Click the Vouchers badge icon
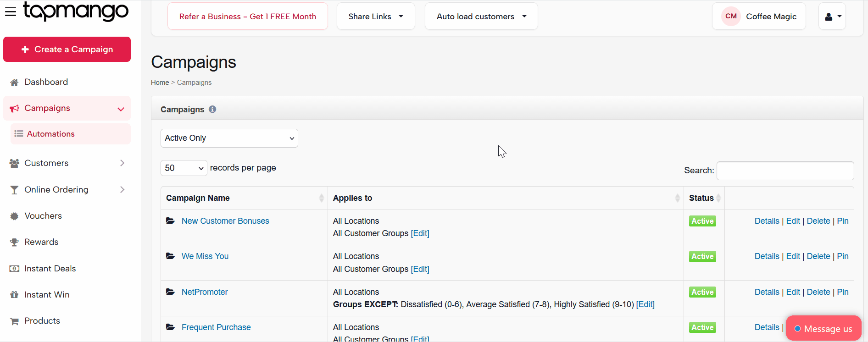868x342 pixels. point(14,216)
